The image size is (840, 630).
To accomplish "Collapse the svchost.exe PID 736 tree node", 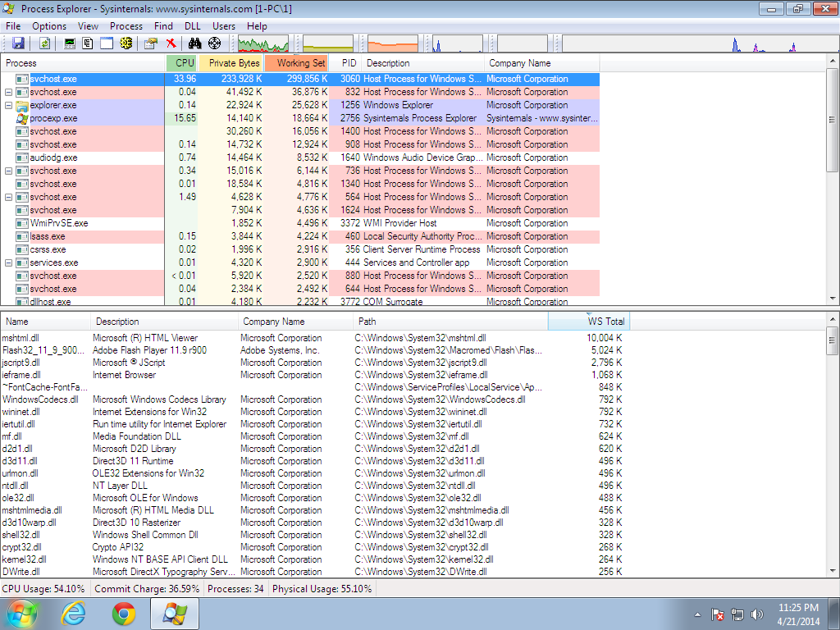I will coord(8,171).
